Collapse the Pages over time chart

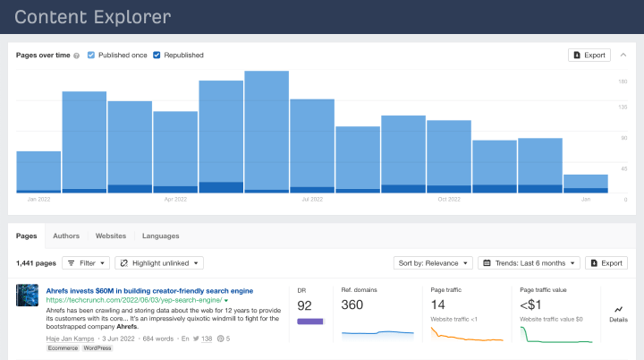point(623,56)
